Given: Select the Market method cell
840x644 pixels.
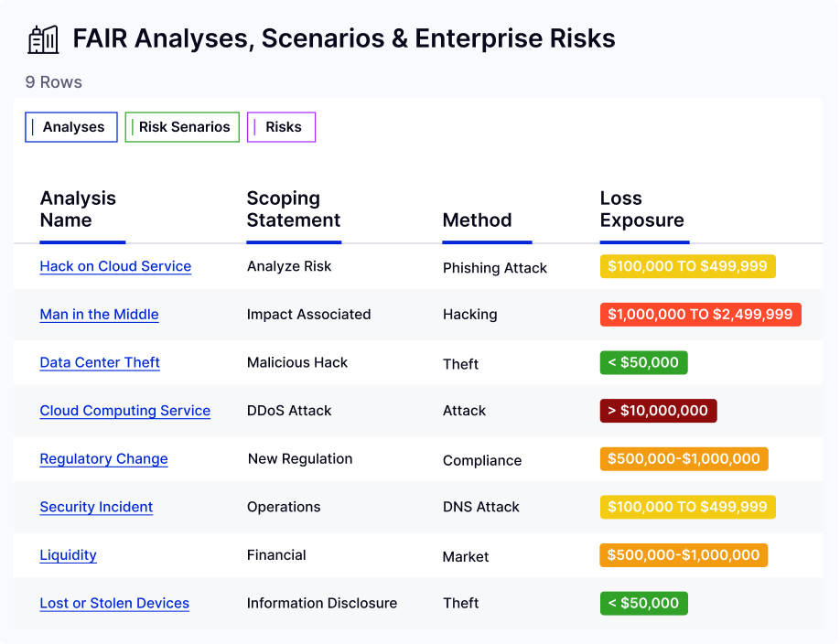Looking at the screenshot, I should [466, 557].
